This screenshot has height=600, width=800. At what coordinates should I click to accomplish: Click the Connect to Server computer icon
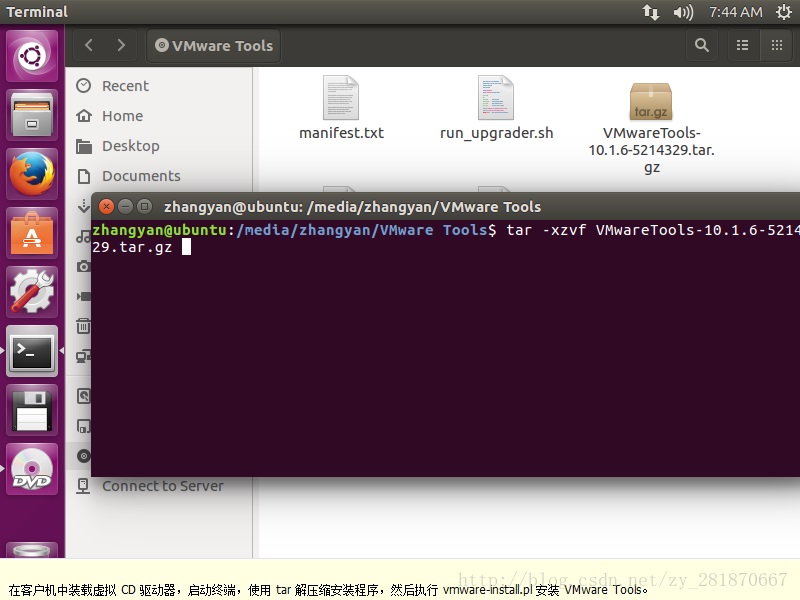point(83,486)
